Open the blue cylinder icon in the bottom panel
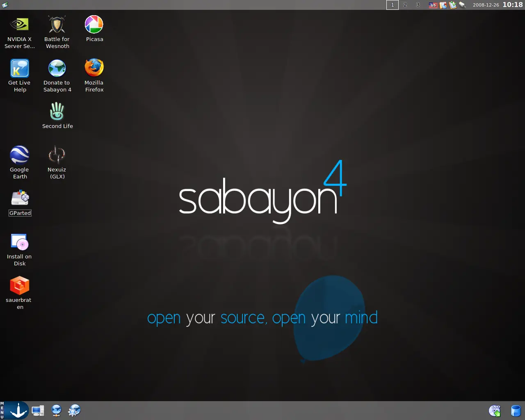525x420 pixels. pos(516,411)
